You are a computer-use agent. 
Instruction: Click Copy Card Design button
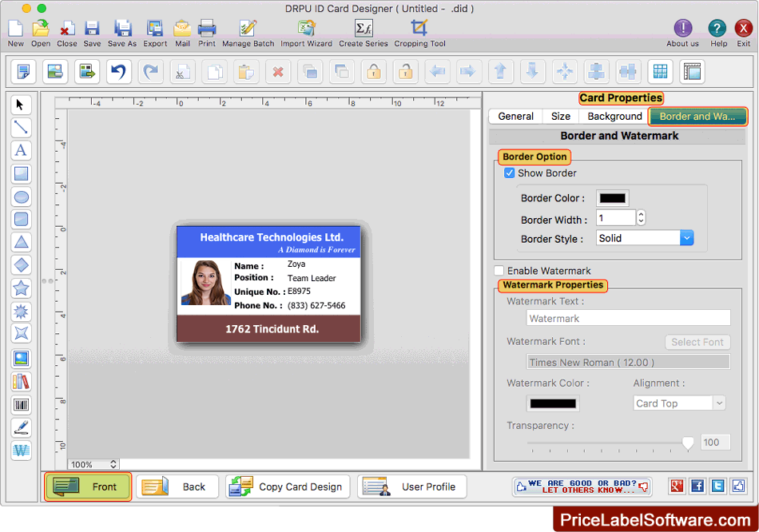click(287, 486)
